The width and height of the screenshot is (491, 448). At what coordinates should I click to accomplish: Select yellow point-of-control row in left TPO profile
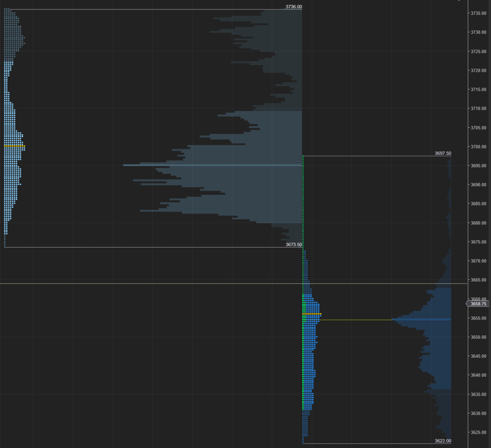point(14,146)
